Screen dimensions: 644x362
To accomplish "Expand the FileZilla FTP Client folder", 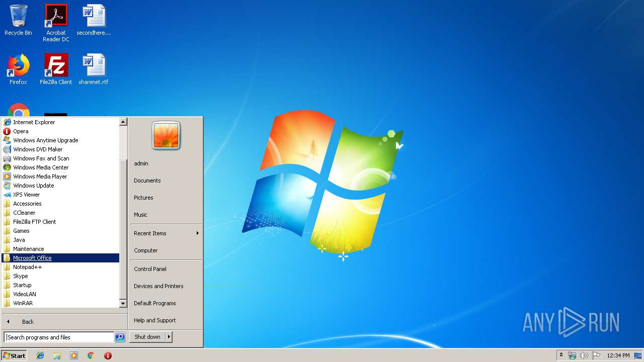I will pos(60,222).
